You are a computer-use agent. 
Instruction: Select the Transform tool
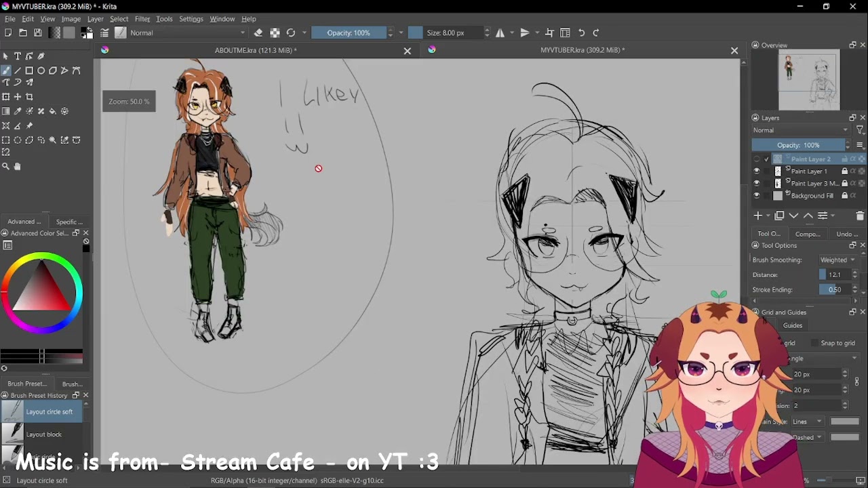click(6, 97)
